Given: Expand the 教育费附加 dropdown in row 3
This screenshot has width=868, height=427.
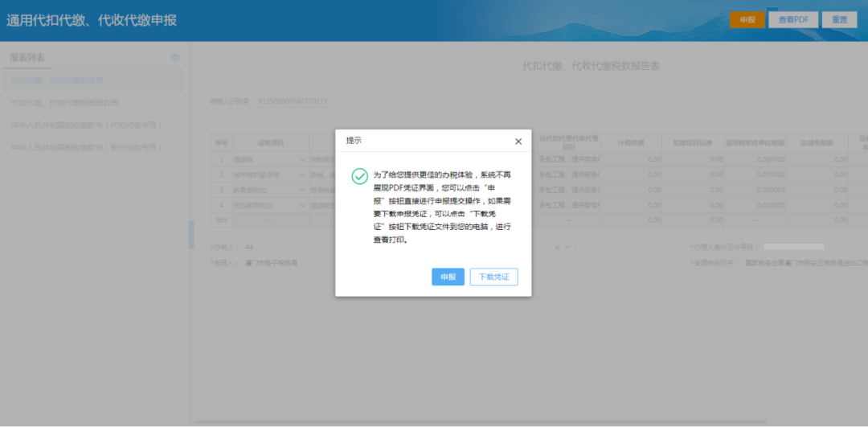Looking at the screenshot, I should (x=302, y=190).
